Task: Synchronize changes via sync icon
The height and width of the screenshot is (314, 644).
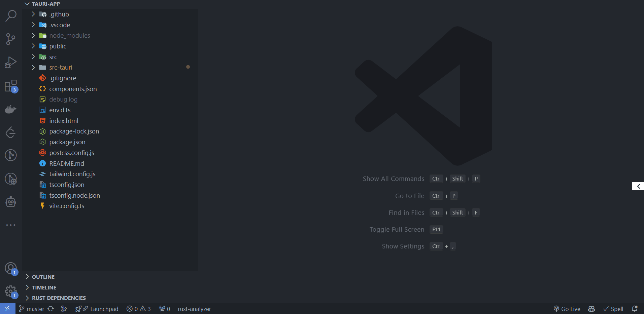Action: (x=50, y=309)
